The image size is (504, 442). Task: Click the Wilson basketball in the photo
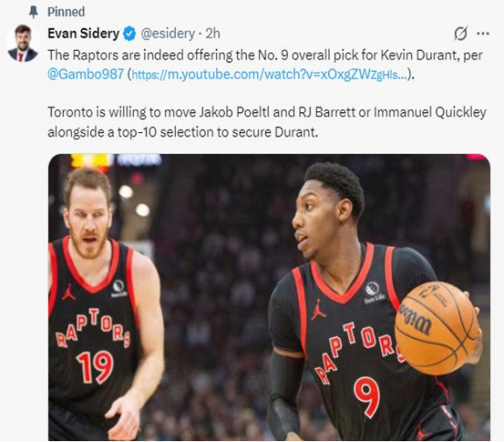(x=437, y=328)
